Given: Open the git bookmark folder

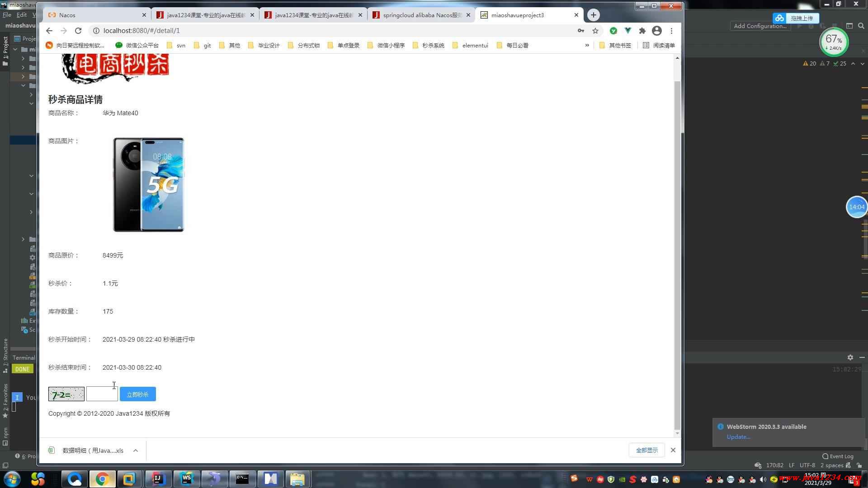Looking at the screenshot, I should point(203,45).
